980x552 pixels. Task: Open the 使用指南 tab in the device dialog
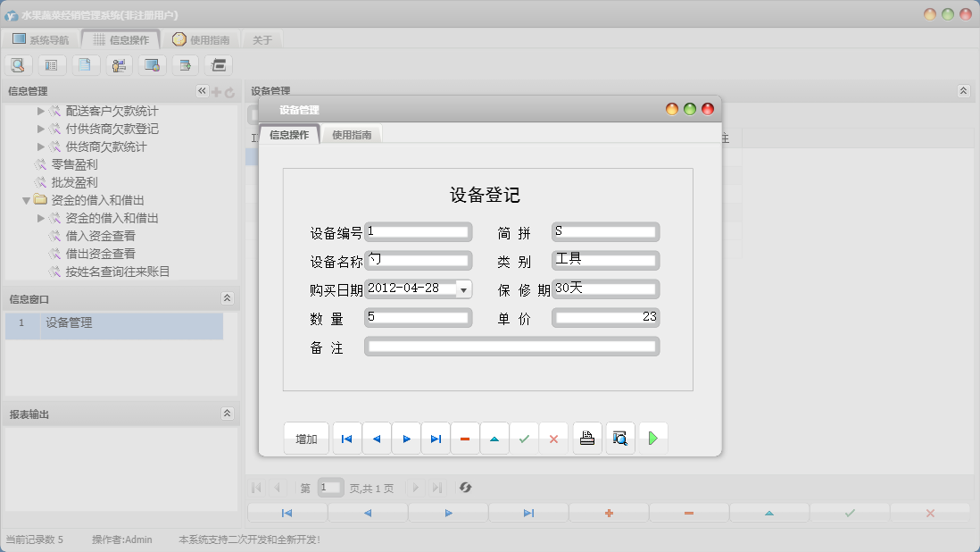pyautogui.click(x=352, y=132)
